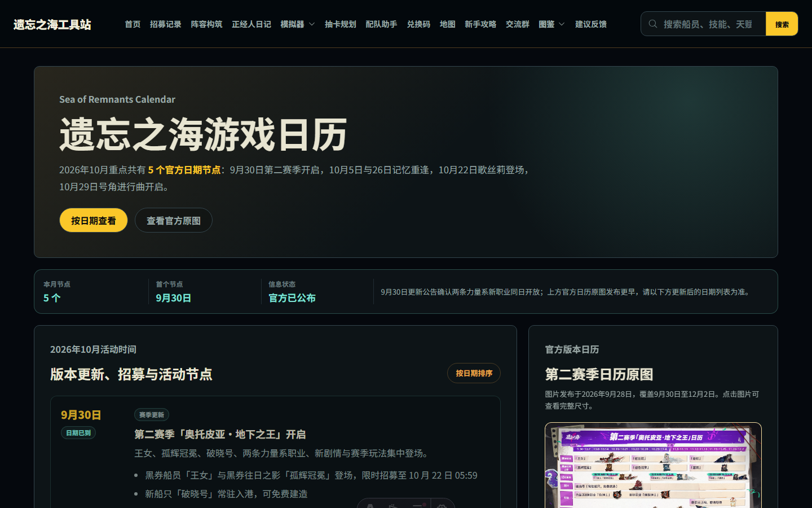
Task: Click the highlighted 5 个官方日期节点 text
Action: 184,170
